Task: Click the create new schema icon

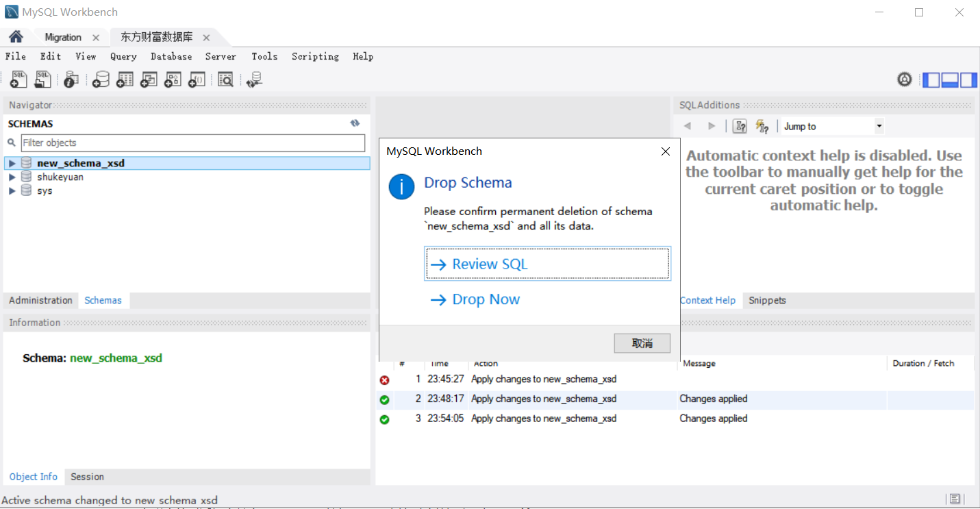Action: point(101,79)
